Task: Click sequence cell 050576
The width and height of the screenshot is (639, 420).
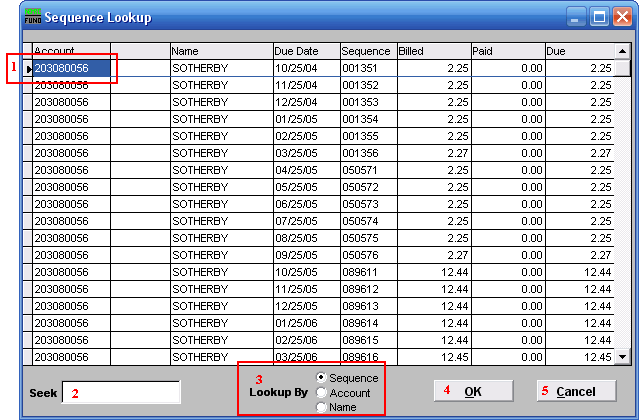Action: 366,255
